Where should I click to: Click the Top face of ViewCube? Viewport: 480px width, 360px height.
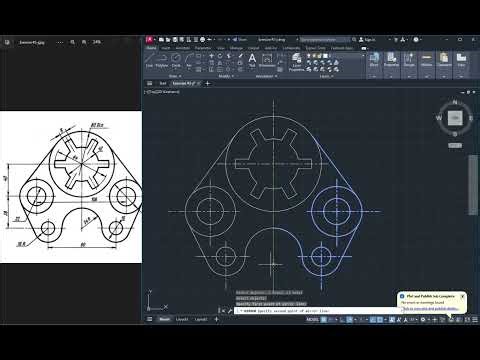tap(455, 118)
